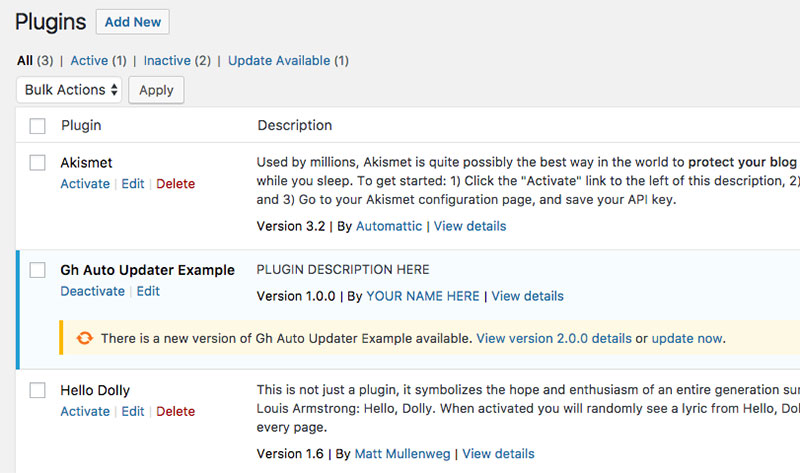
Task: Open the Matt Mullenweg author link
Action: point(403,454)
